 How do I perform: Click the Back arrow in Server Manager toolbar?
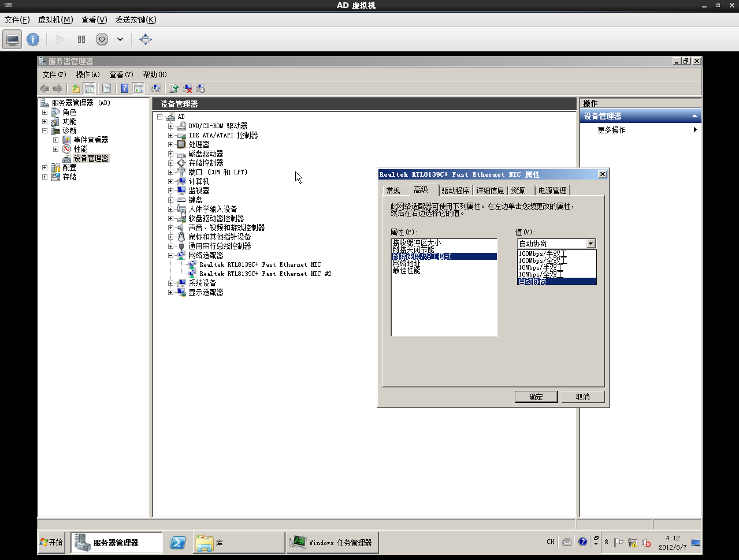(x=44, y=88)
